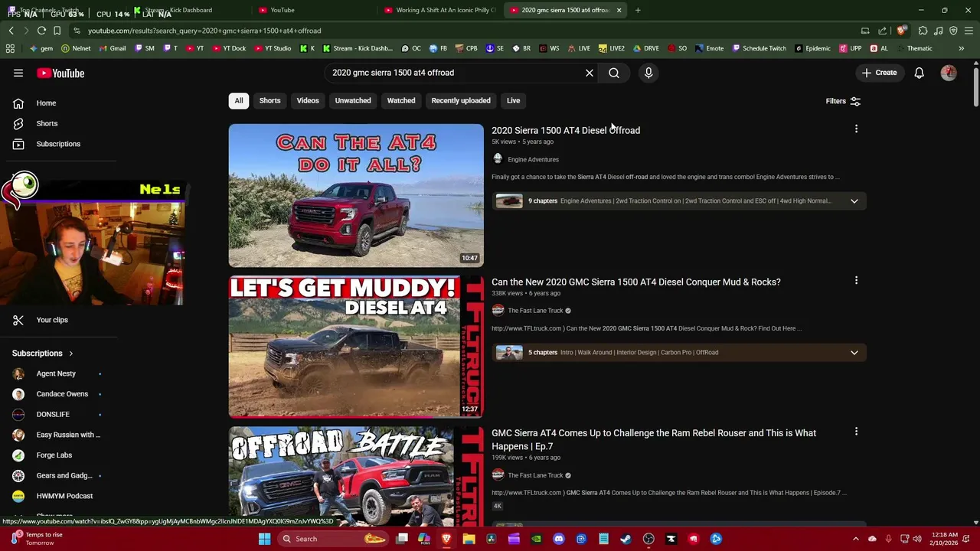Open the Epidemic bookmark
Viewport: 980px width, 551px height.
pos(812,48)
